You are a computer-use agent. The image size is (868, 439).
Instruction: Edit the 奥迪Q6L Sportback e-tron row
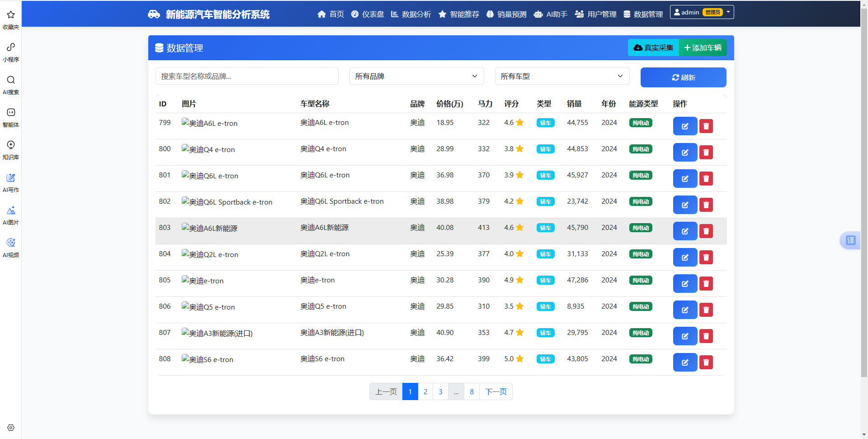click(x=685, y=205)
